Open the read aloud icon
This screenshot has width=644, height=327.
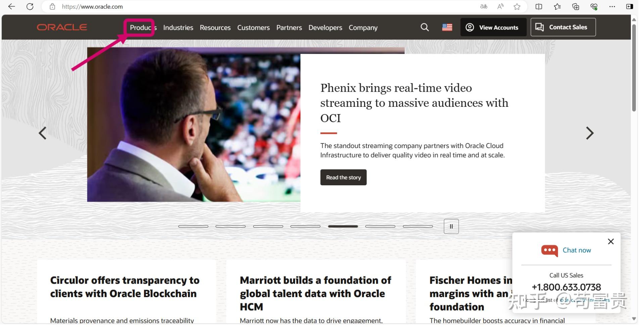click(x=500, y=6)
